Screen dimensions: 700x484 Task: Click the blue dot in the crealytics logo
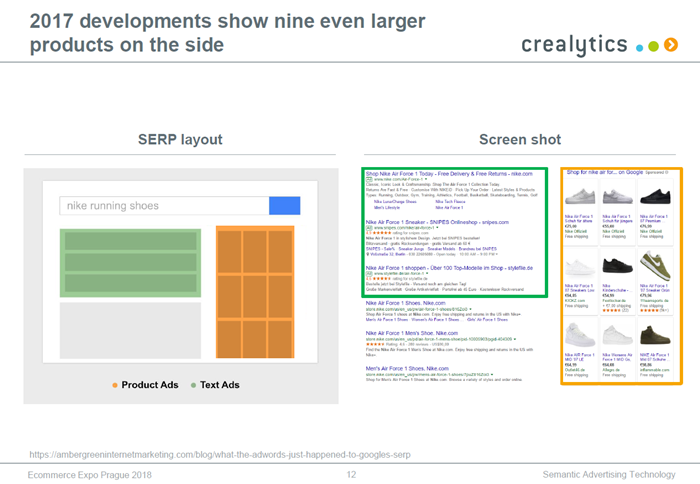(640, 47)
